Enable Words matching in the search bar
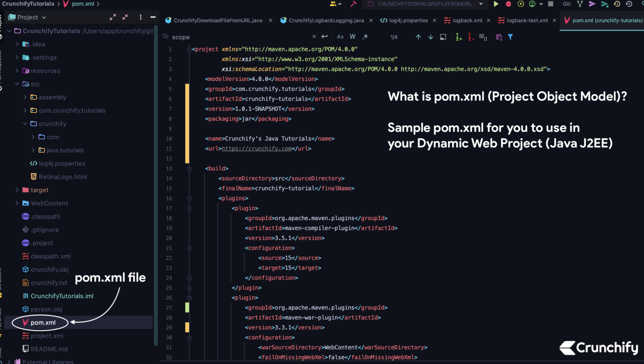The image size is (644, 364). point(353,37)
